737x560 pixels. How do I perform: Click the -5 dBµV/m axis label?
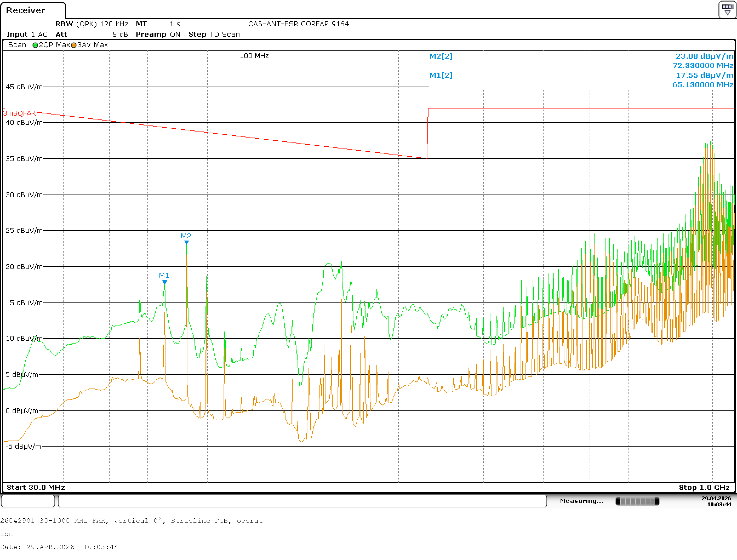tap(23, 446)
